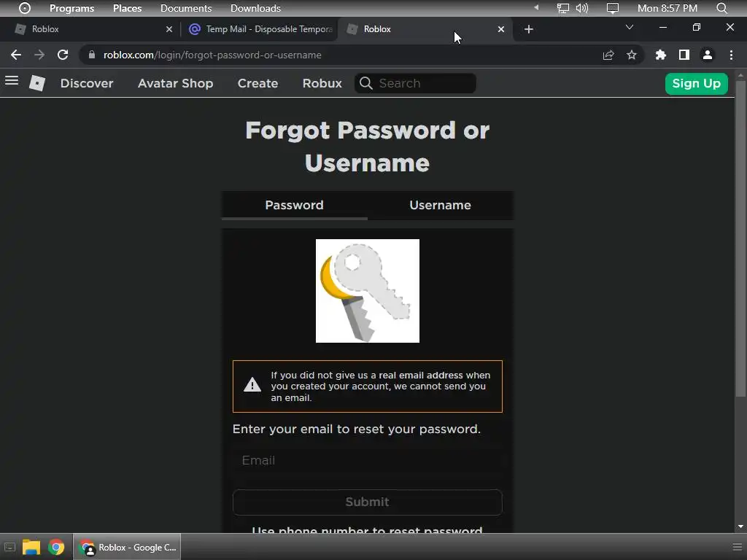Click the address bar URL
747x560 pixels.
point(212,55)
